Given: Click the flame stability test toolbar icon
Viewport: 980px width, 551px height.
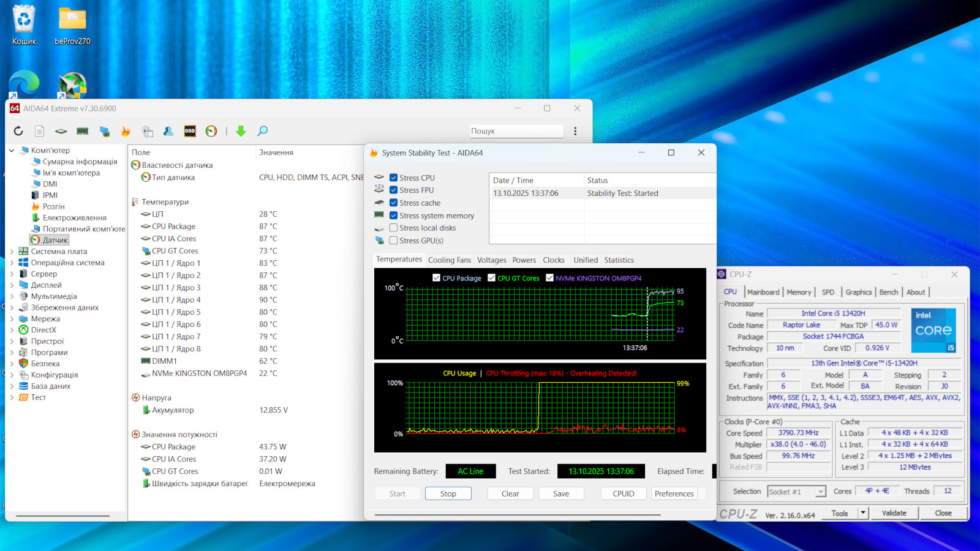Looking at the screenshot, I should coord(126,131).
